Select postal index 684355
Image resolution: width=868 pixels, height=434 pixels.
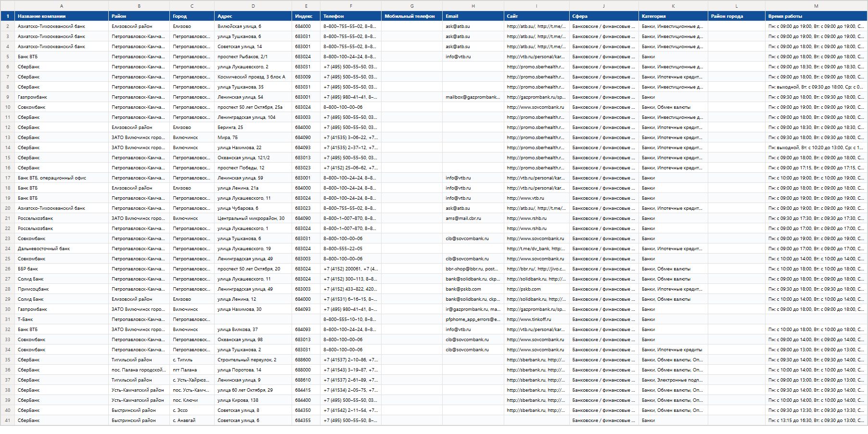coord(306,421)
